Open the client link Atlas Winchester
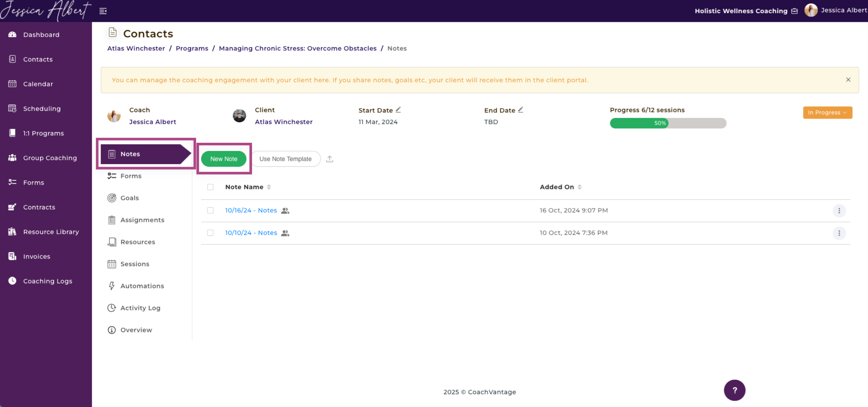This screenshot has width=868, height=407. coord(284,122)
